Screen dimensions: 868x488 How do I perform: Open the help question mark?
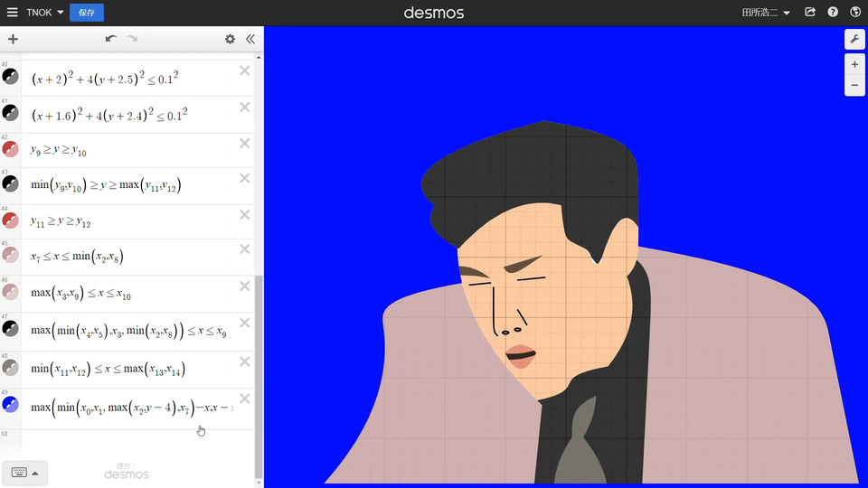[x=833, y=13]
